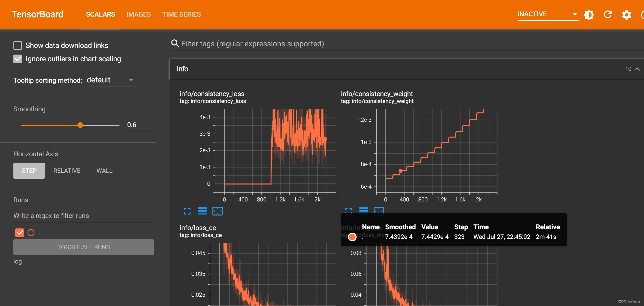Viewport: 644px width, 306px height.
Task: Open the settings gear in the header
Action: coord(627,14)
